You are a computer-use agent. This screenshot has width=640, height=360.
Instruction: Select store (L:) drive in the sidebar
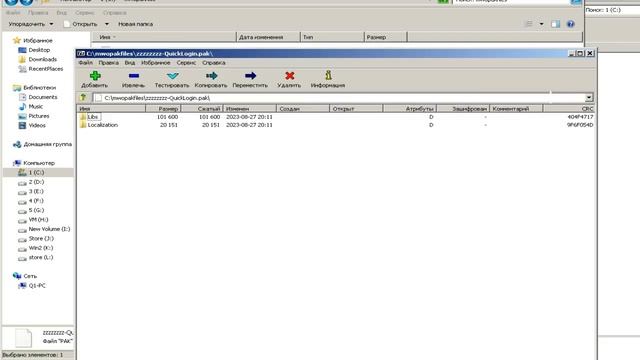40,257
